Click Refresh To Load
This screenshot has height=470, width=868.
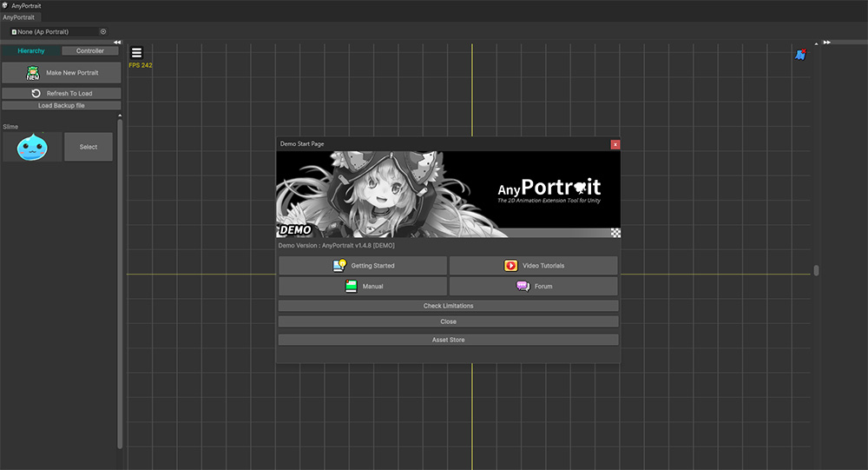click(62, 93)
